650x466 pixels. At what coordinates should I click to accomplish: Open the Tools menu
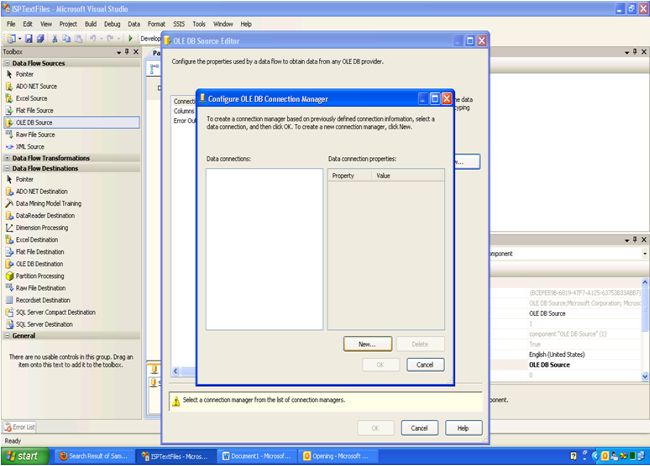199,24
